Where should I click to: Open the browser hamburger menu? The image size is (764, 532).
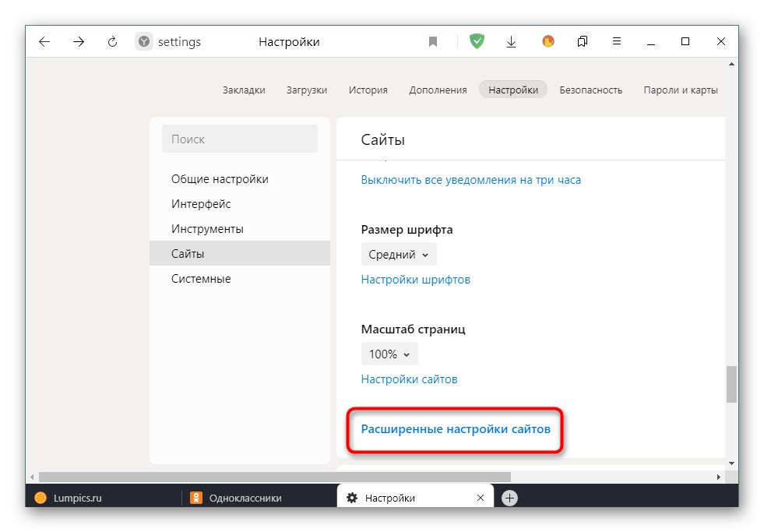[x=617, y=41]
